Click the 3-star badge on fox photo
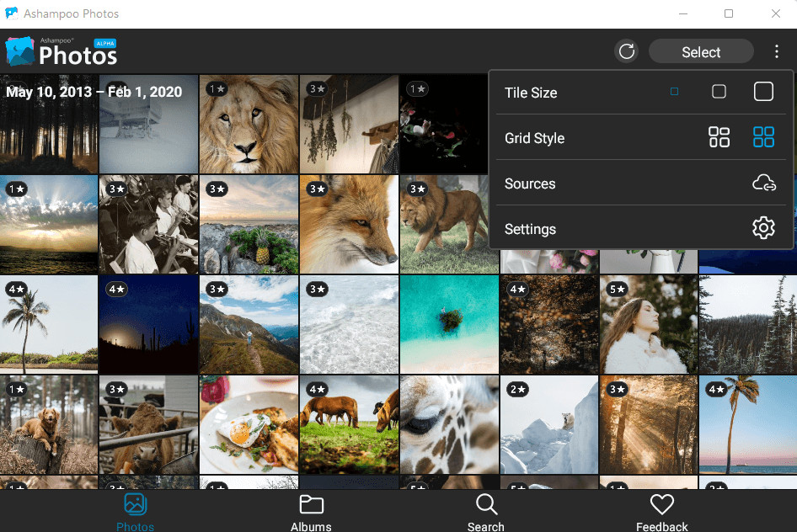Screen dimensions: 797x532 pyautogui.click(x=317, y=189)
